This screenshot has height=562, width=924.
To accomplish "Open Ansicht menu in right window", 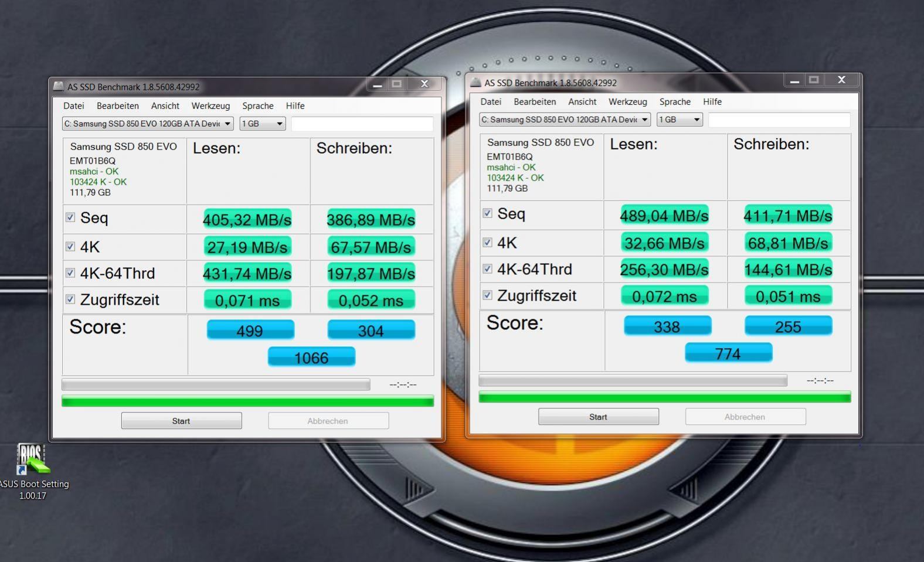I will pos(582,102).
